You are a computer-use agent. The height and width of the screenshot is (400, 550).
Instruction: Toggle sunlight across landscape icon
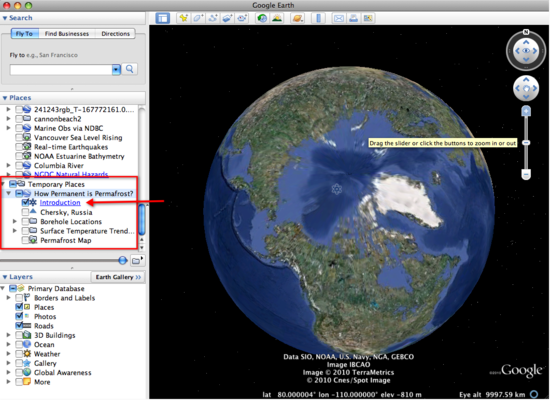click(277, 18)
